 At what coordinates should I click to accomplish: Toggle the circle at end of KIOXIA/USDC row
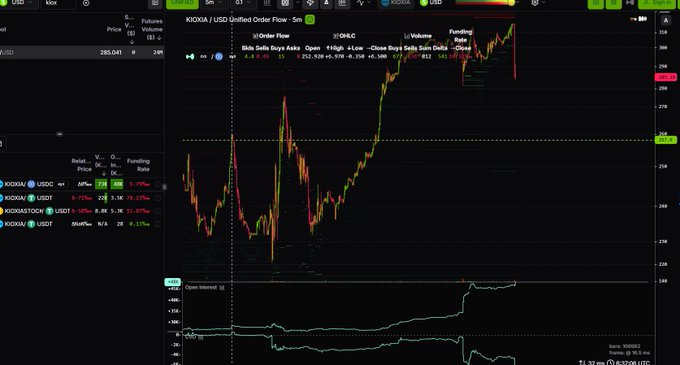coord(157,184)
